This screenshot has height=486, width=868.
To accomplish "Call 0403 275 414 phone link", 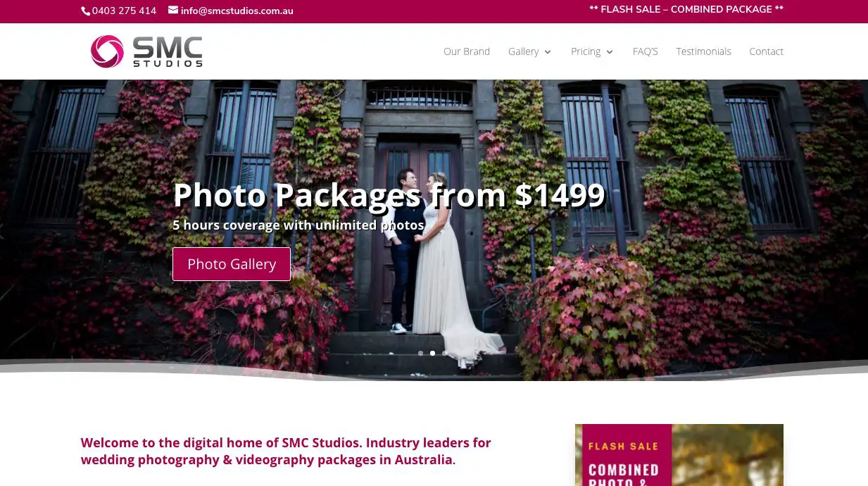I will tap(124, 11).
